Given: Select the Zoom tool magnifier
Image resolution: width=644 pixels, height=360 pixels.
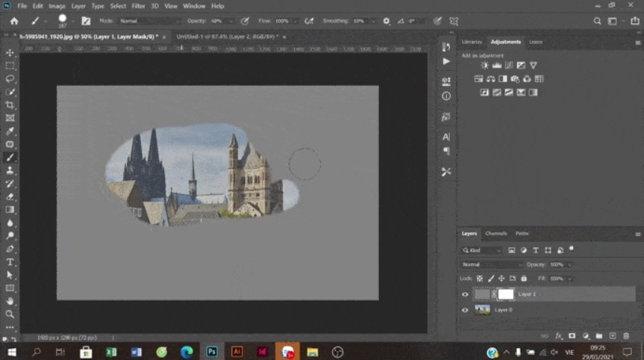Looking at the screenshot, I should (x=10, y=314).
